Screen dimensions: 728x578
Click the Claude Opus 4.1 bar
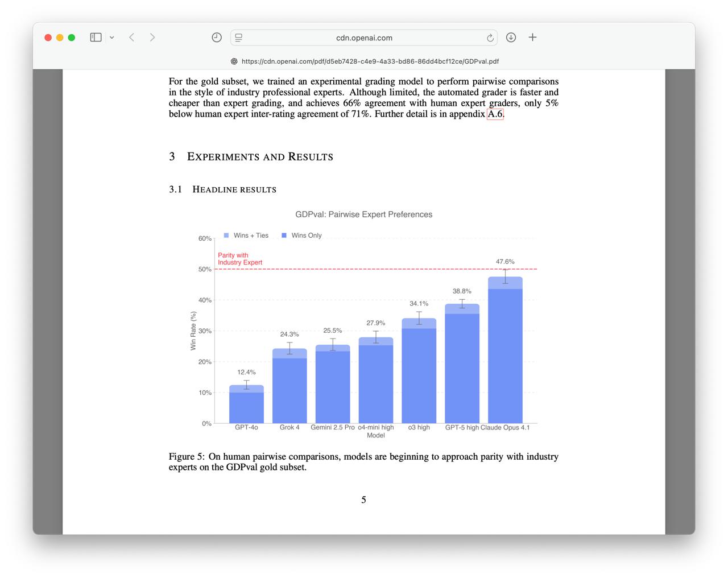(505, 350)
